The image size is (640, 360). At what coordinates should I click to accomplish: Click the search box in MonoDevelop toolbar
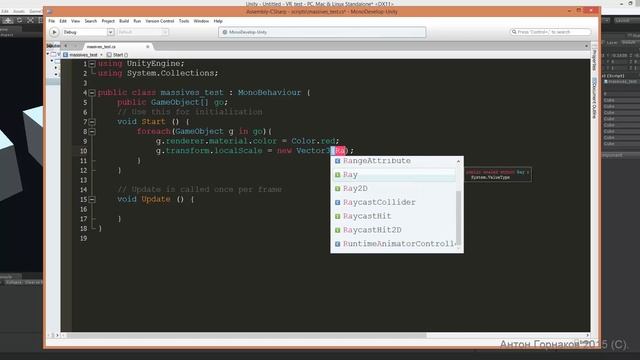click(550, 32)
